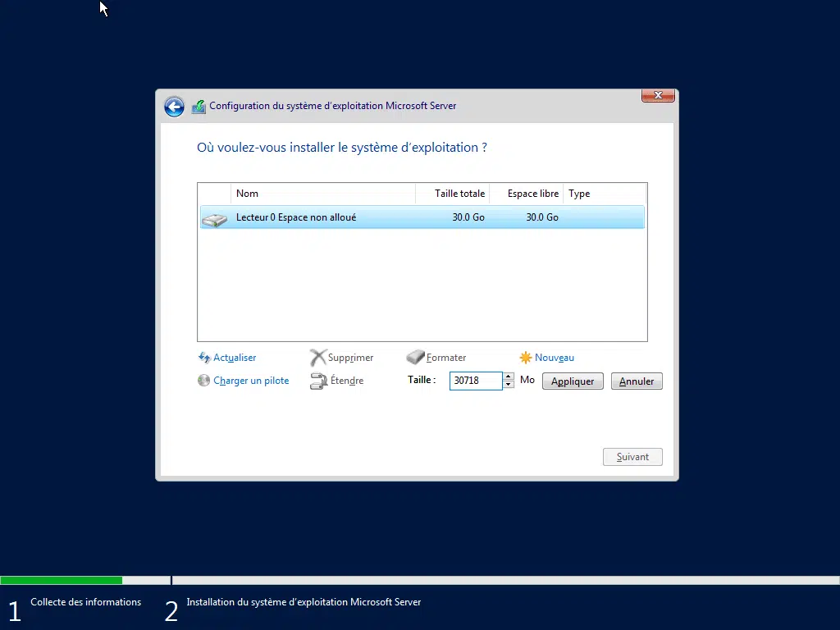This screenshot has height=630, width=840.
Task: Go back with the blue arrow button
Action: tap(174, 106)
